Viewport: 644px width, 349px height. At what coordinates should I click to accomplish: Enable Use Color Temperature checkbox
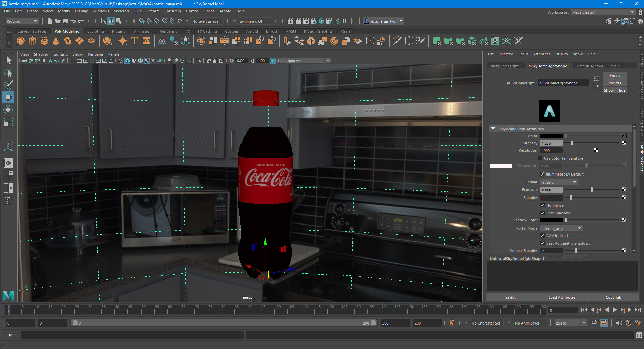pos(540,158)
